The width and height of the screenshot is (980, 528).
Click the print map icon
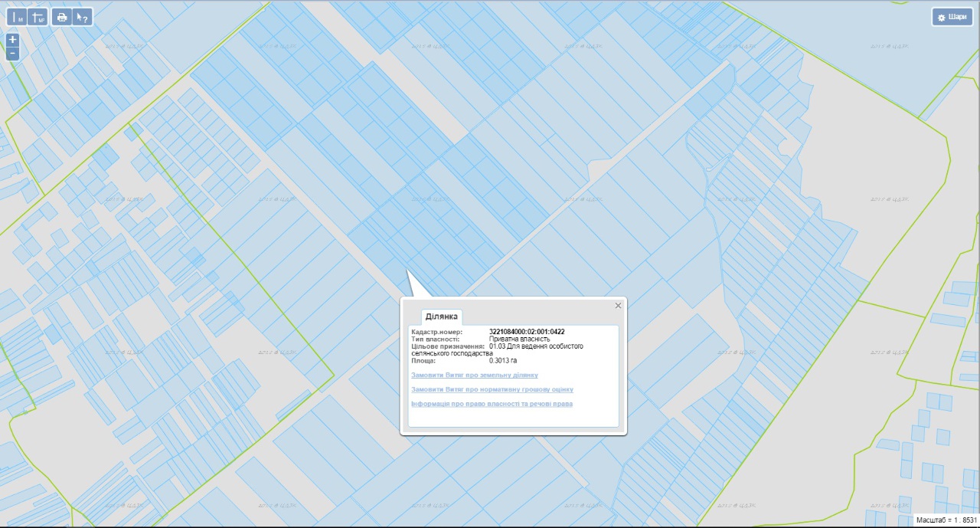[62, 17]
